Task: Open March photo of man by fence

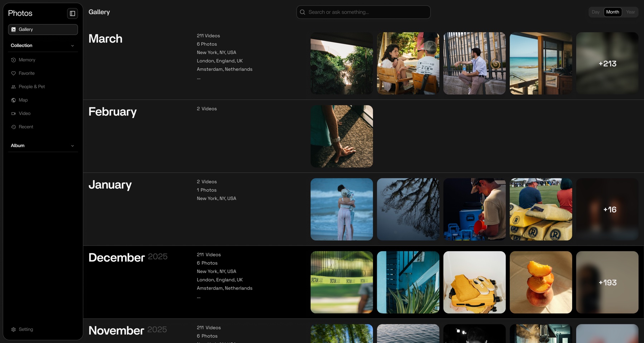Action: 474,64
